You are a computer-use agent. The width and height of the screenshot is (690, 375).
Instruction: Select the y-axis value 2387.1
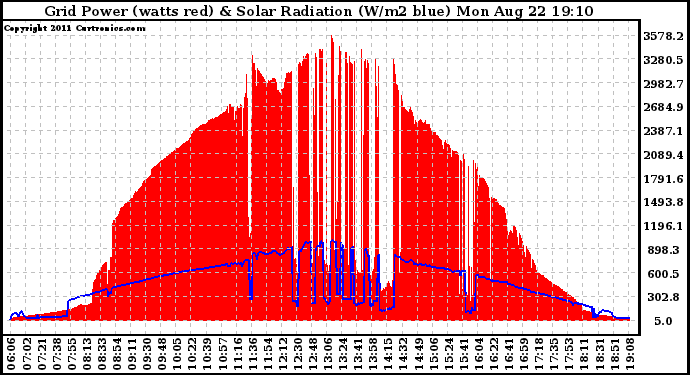click(x=663, y=131)
